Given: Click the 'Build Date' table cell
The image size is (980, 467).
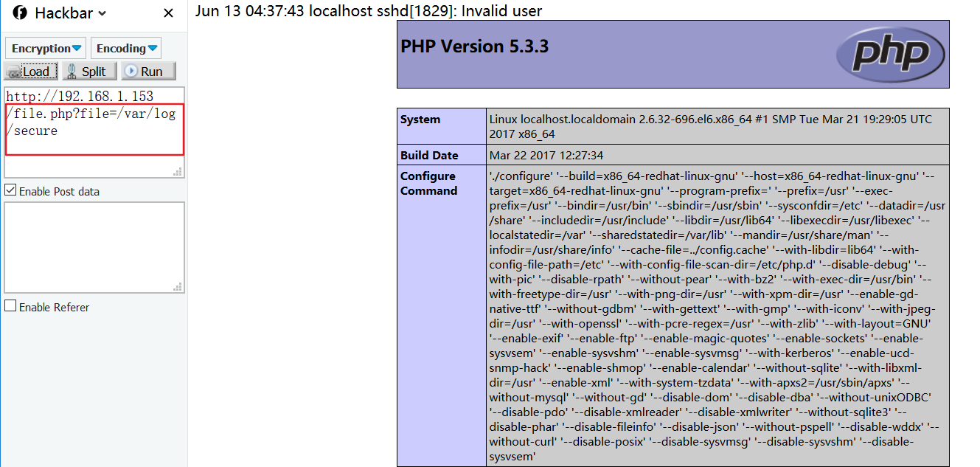Looking at the screenshot, I should tap(442, 155).
